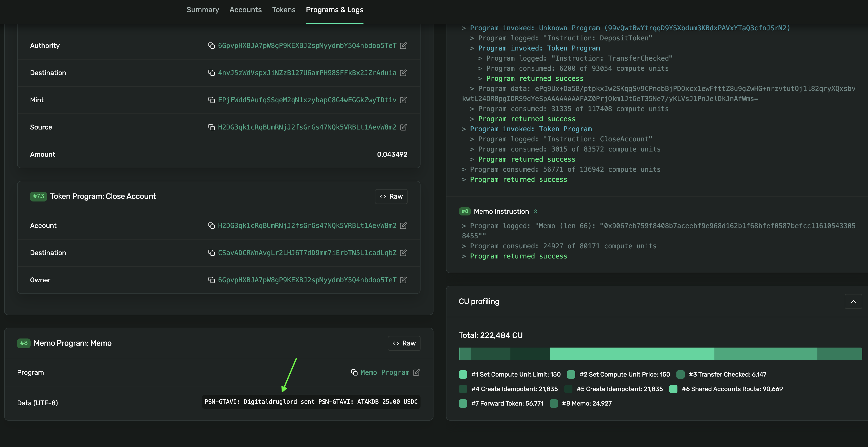868x447 pixels.
Task: Click the Shared Accounts Route bar segment
Action: coord(632,354)
